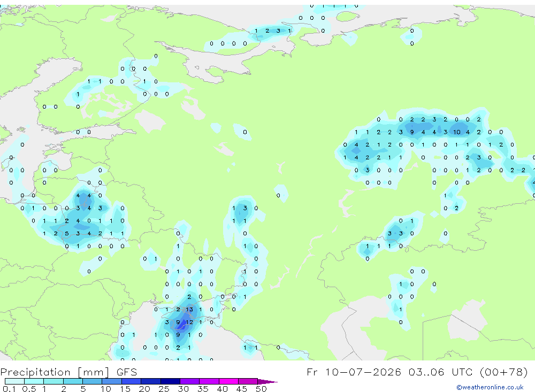Screen dimensions: 535x392
Task: Select the '15' legend scale label
Action: tap(125, 389)
